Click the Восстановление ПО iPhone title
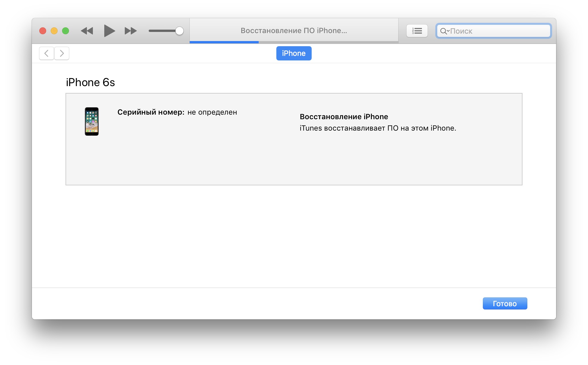 pos(294,30)
